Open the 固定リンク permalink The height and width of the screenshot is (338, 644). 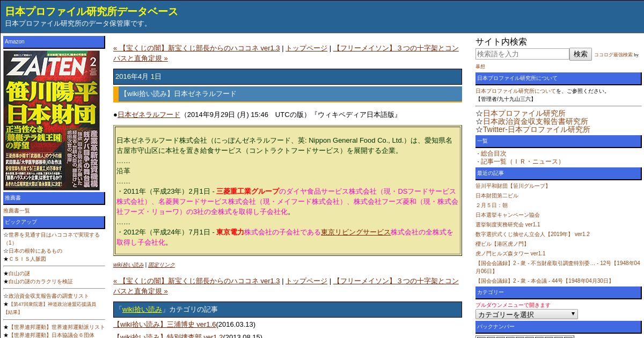[162, 264]
